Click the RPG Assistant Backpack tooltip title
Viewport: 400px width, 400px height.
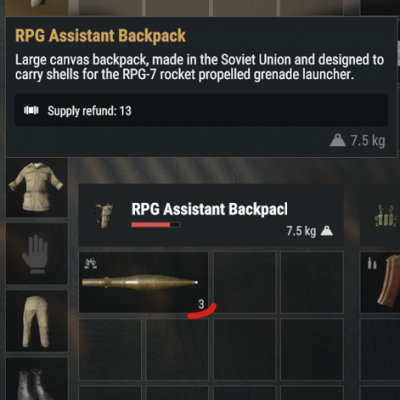click(100, 36)
